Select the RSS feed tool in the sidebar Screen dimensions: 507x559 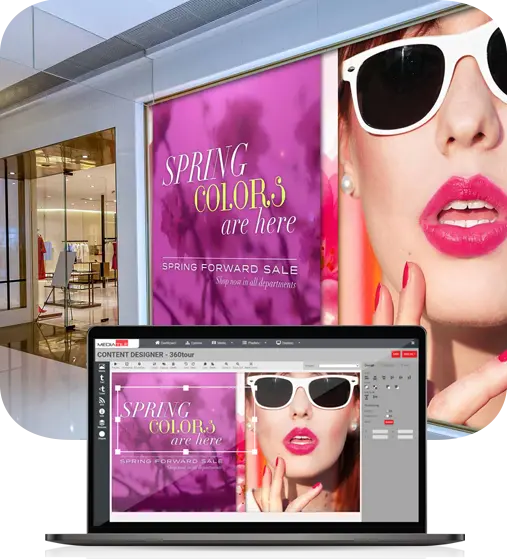[102, 401]
